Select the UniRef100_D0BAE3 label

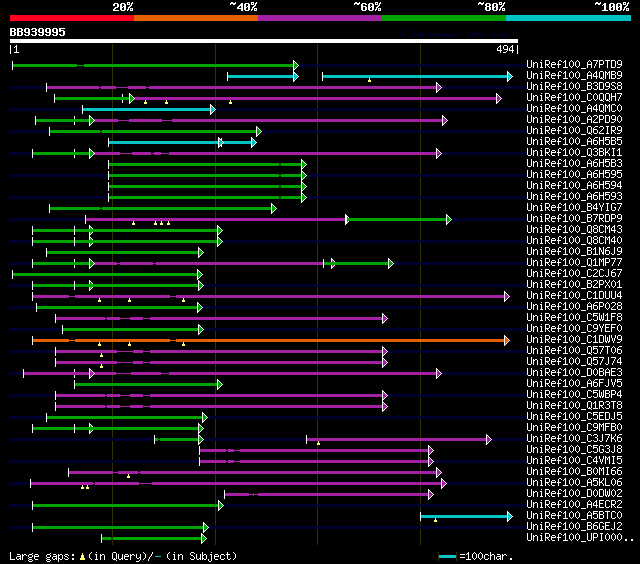[574, 373]
